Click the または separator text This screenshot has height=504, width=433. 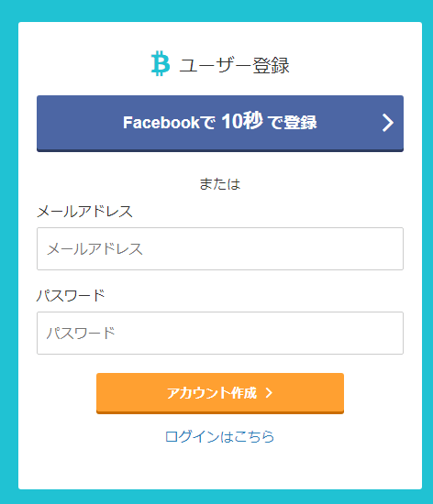coord(220,184)
